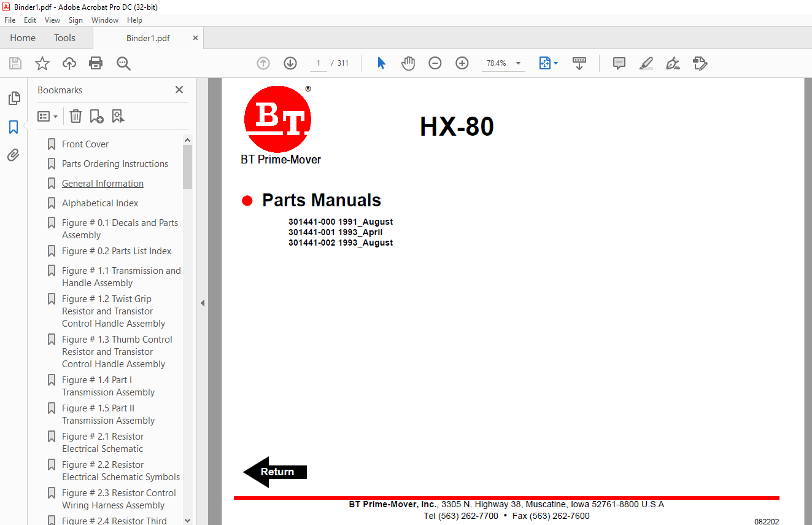Click 301441-002 1993_August manual entry
812x525 pixels.
pos(341,243)
